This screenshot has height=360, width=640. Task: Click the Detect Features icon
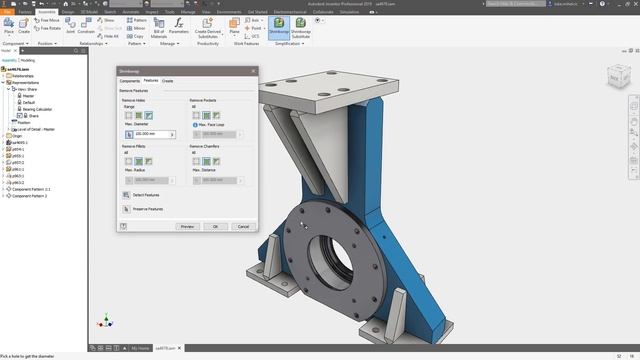click(126, 195)
